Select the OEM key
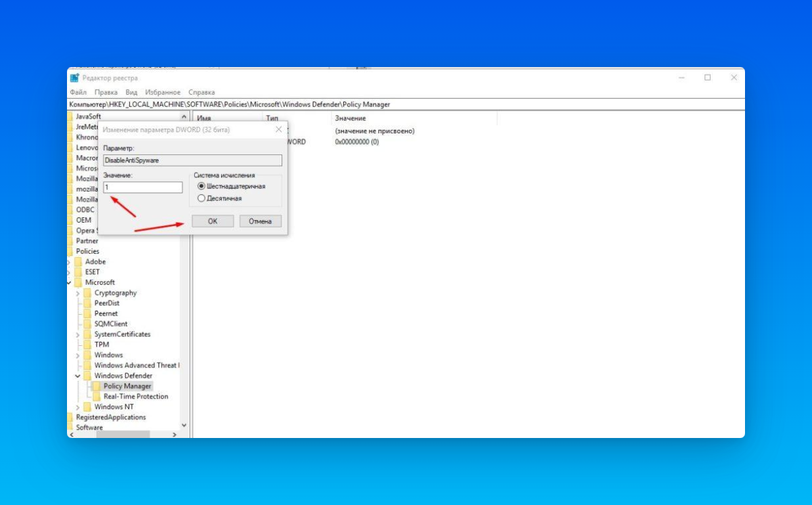 84,220
